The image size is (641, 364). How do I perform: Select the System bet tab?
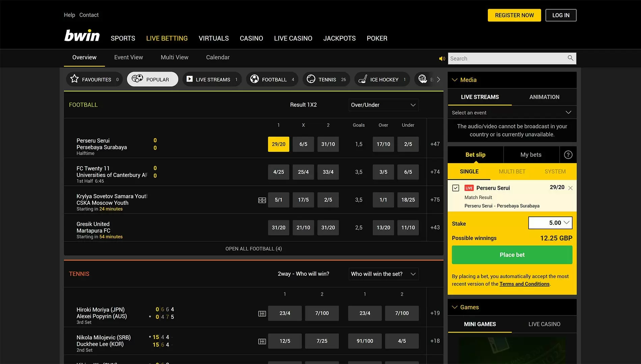coord(555,172)
